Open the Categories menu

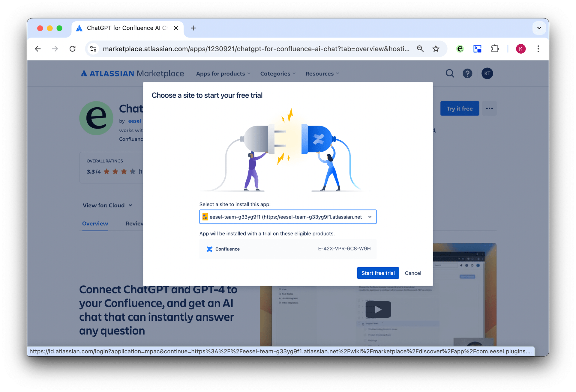(278, 74)
